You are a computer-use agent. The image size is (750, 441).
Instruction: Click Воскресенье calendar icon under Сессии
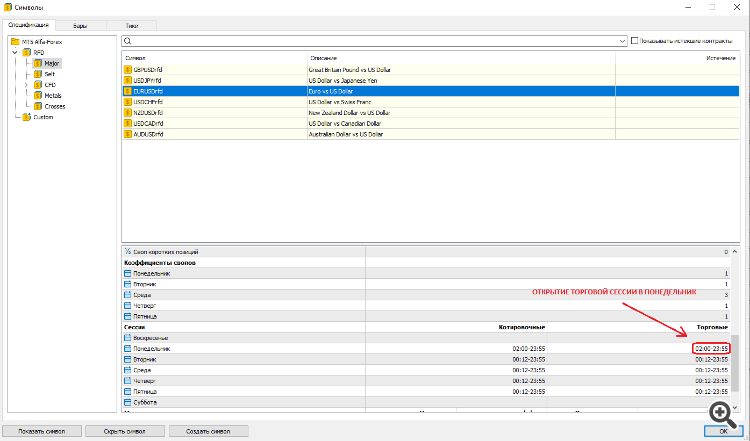coord(128,338)
